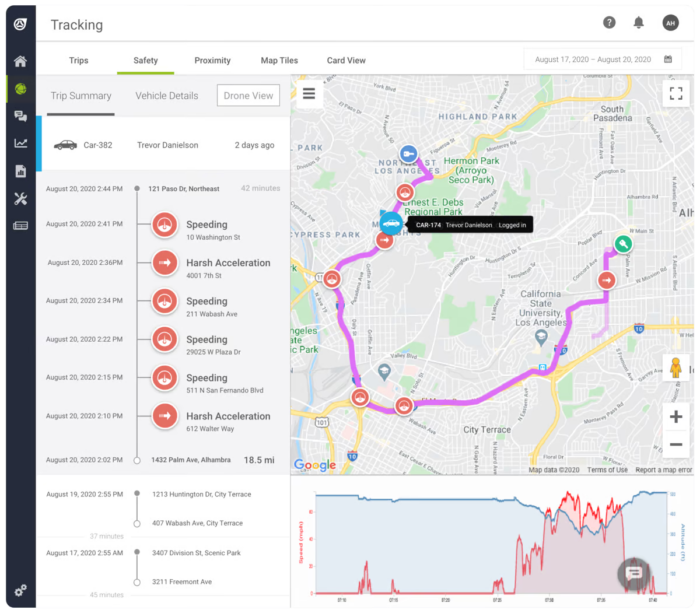Switch to the Map Tiles tab
Image resolution: width=700 pixels, height=613 pixels.
[279, 60]
